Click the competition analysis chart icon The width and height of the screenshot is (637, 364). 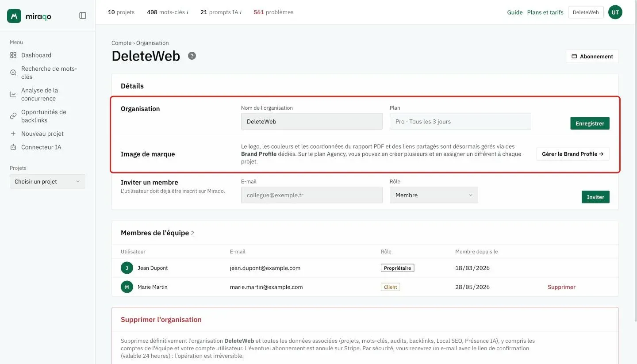(13, 94)
